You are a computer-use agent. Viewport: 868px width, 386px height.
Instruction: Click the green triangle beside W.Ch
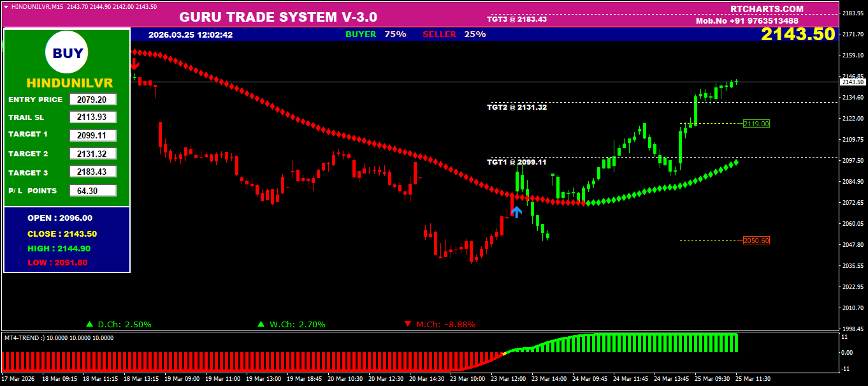260,324
